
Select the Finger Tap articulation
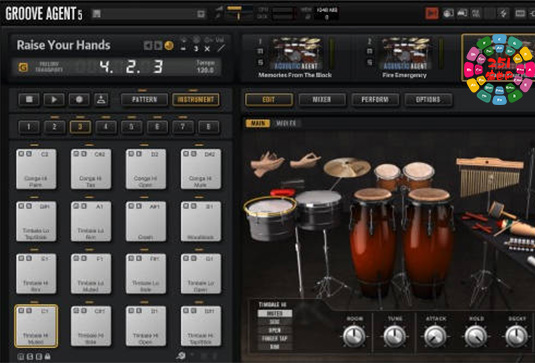pyautogui.click(x=275, y=338)
